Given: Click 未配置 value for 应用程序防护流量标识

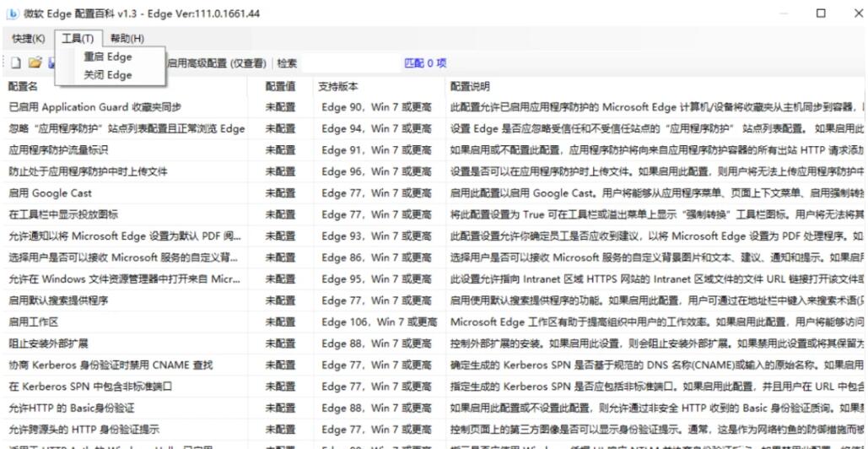Looking at the screenshot, I should click(x=280, y=150).
